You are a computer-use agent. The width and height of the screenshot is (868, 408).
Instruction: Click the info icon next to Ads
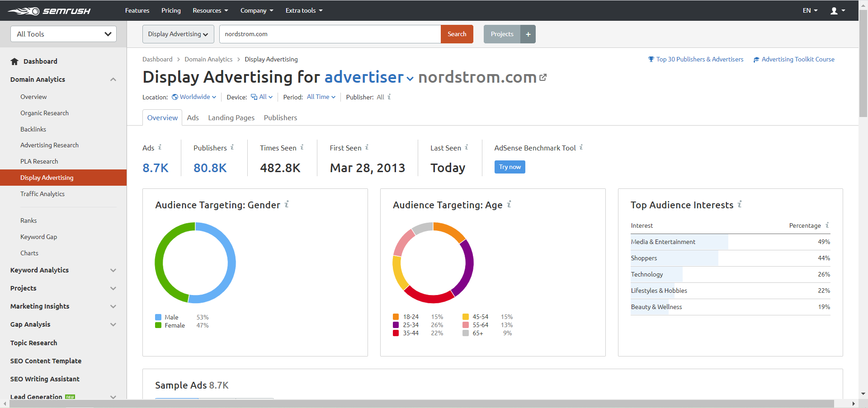click(160, 147)
